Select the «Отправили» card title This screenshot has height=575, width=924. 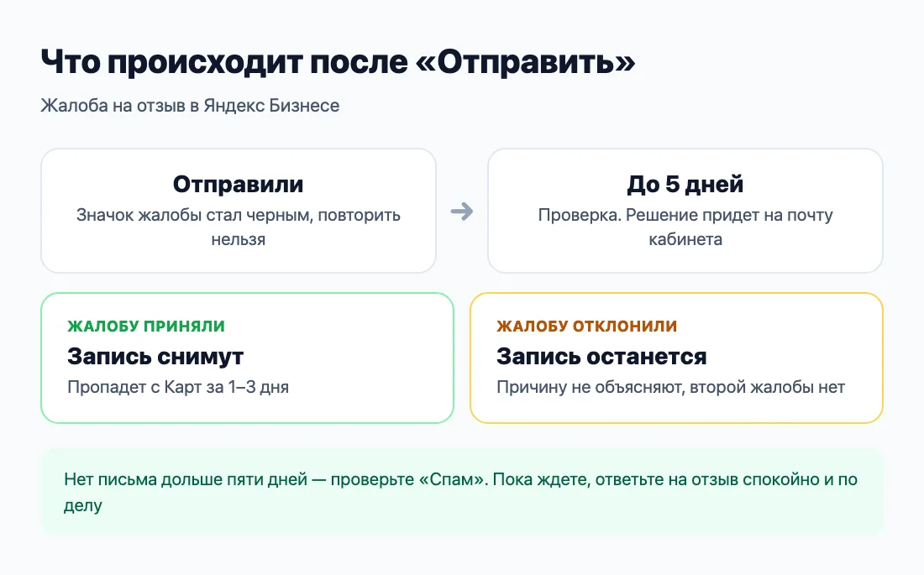238,185
